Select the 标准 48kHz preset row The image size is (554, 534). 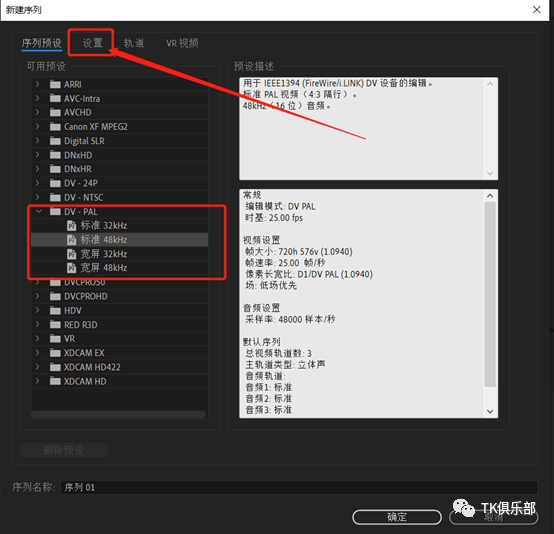[119, 240]
